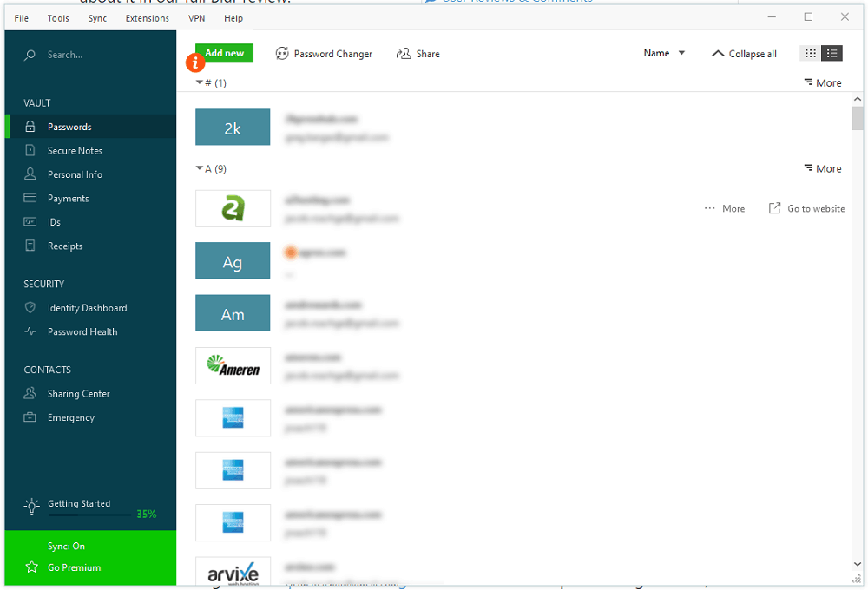Click the Emergency kit icon
The width and height of the screenshot is (868, 590).
[30, 417]
